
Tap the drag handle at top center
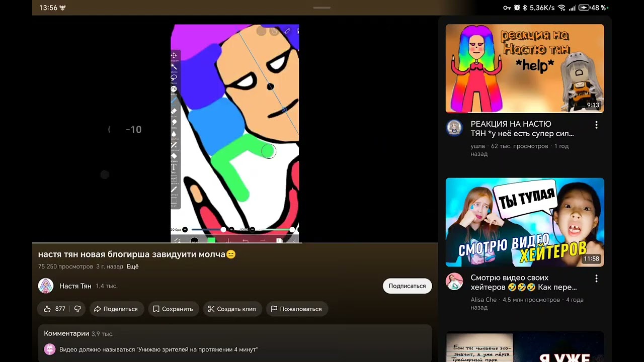point(321,8)
